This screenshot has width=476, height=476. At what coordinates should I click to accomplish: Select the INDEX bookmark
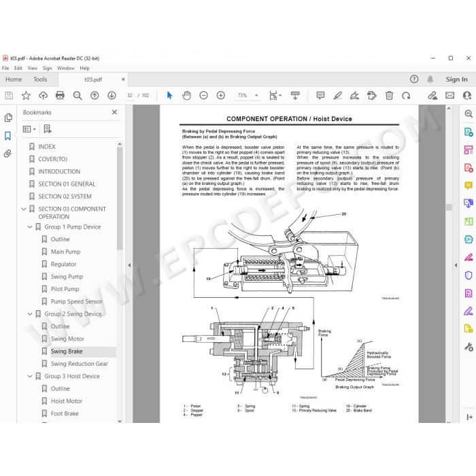47,147
